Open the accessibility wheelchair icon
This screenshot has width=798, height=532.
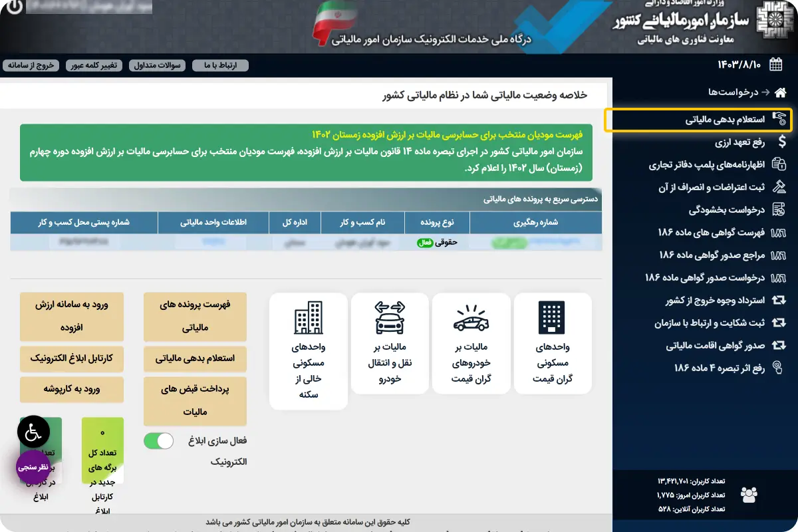pyautogui.click(x=33, y=432)
